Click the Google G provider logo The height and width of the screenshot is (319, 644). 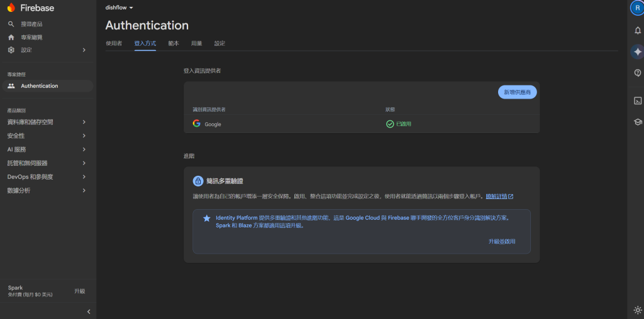[197, 124]
